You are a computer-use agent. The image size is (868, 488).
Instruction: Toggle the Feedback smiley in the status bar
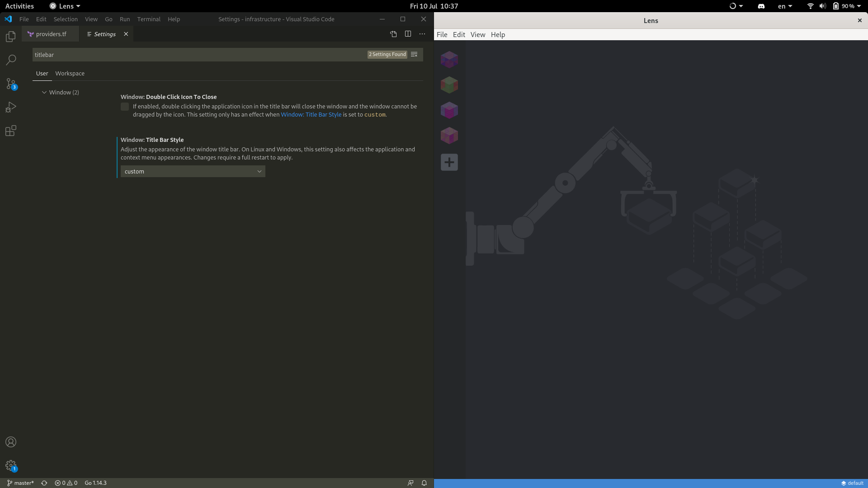[410, 483]
